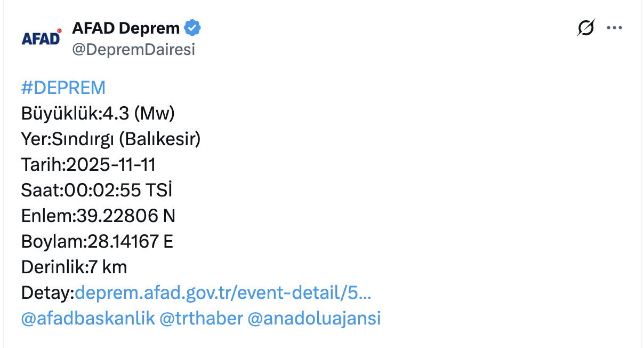Image resolution: width=644 pixels, height=348 pixels.
Task: Click the 'Detay:' label text
Action: [x=47, y=292]
